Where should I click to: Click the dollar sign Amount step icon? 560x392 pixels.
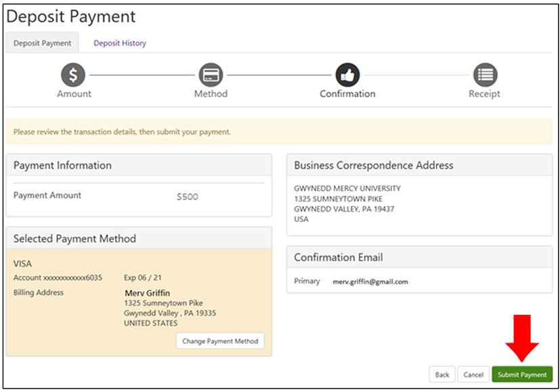[x=73, y=75]
